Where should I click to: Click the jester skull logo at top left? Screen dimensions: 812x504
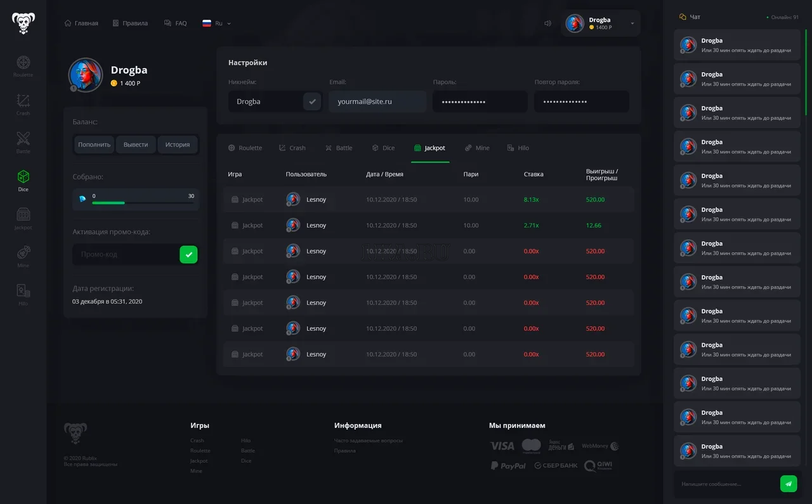[x=23, y=23]
